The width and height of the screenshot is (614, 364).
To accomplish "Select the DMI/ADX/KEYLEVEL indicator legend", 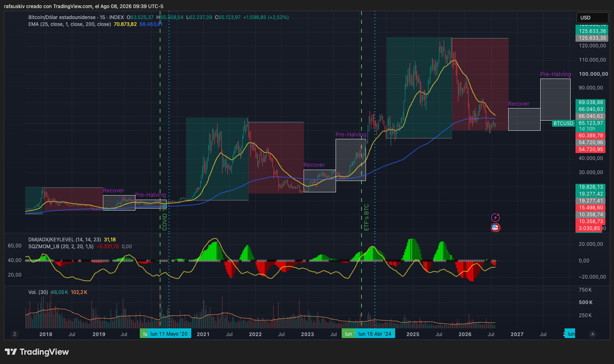I will [65, 240].
